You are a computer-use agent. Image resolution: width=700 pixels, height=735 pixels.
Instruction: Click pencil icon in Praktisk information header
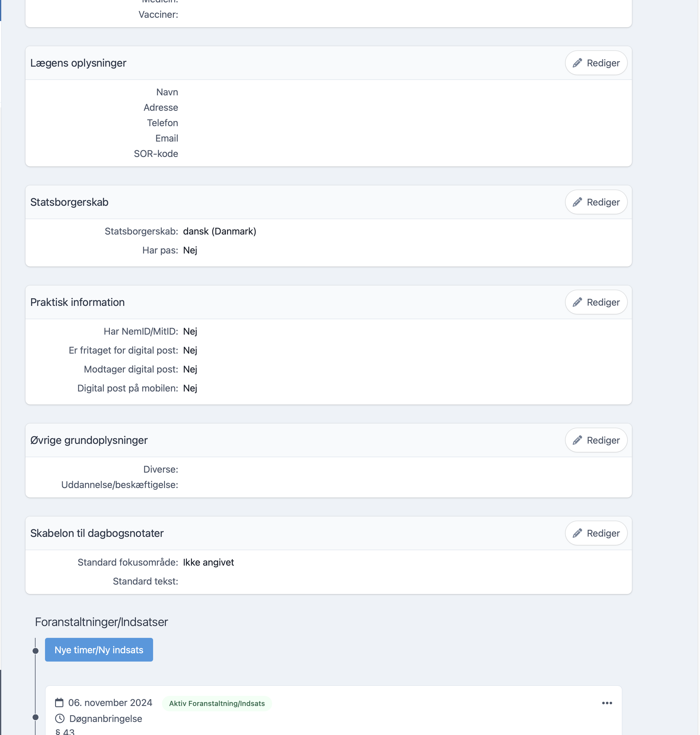click(577, 302)
